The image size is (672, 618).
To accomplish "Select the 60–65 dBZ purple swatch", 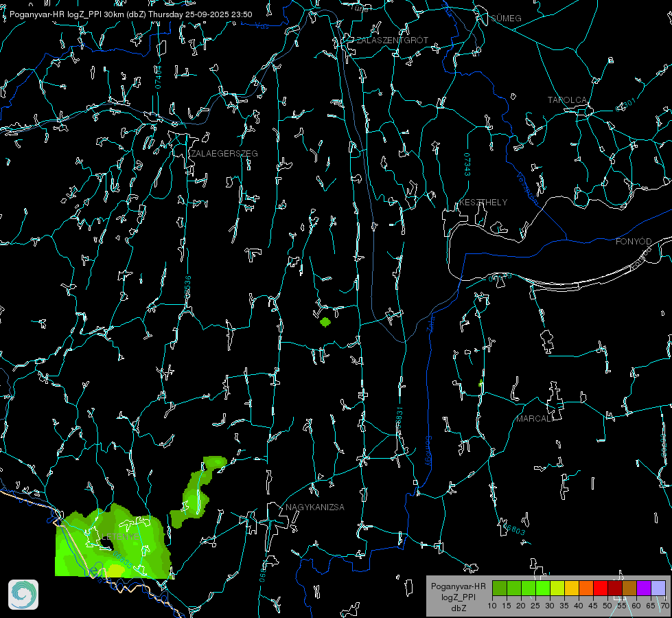I will coord(644,588).
